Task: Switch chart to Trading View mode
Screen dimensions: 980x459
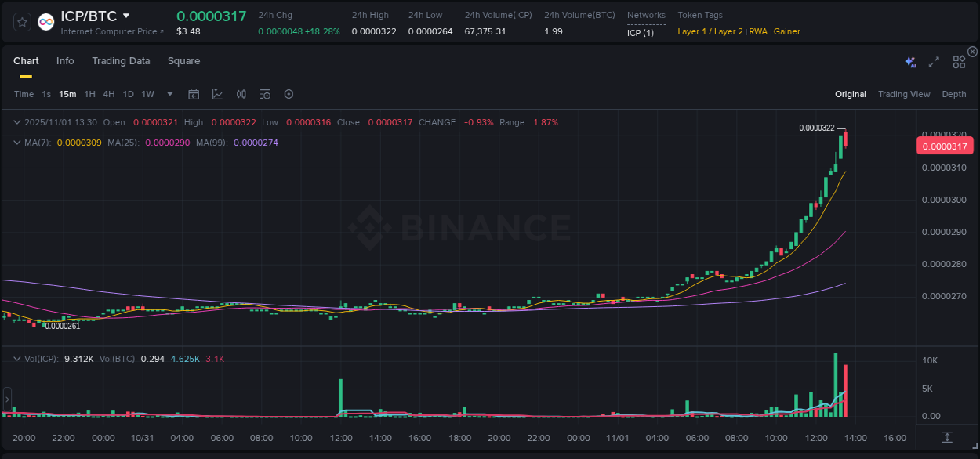Action: [x=904, y=94]
